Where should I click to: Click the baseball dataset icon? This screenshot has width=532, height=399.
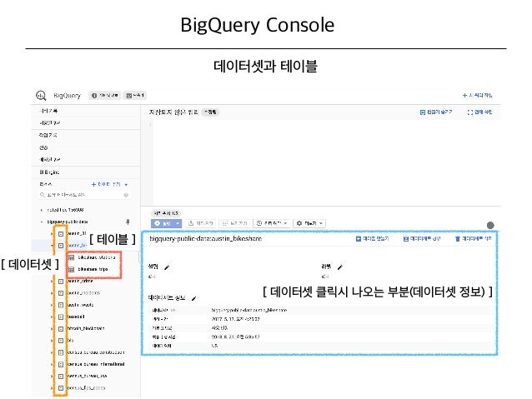coord(61,317)
